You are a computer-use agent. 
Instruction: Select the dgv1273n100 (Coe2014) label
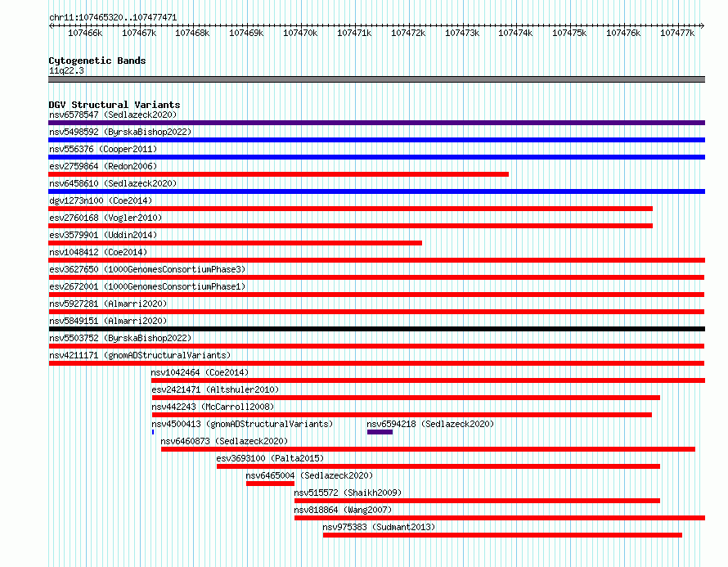click(x=101, y=200)
